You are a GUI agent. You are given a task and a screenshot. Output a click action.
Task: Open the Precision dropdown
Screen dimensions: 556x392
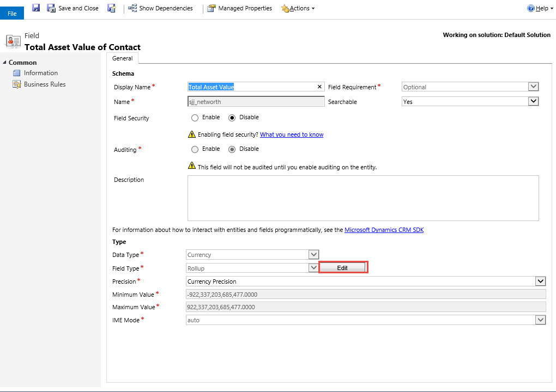(540, 281)
